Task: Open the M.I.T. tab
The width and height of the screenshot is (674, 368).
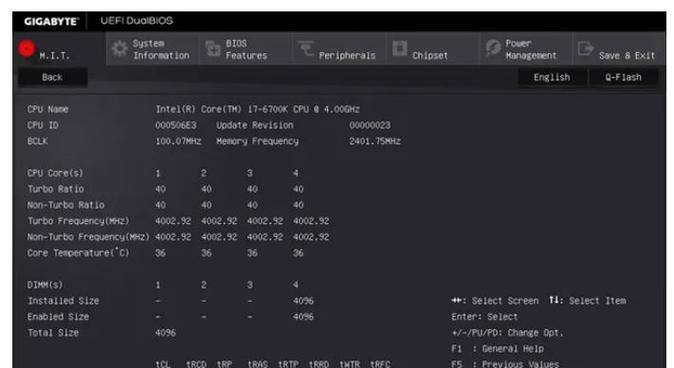Action: (x=59, y=49)
